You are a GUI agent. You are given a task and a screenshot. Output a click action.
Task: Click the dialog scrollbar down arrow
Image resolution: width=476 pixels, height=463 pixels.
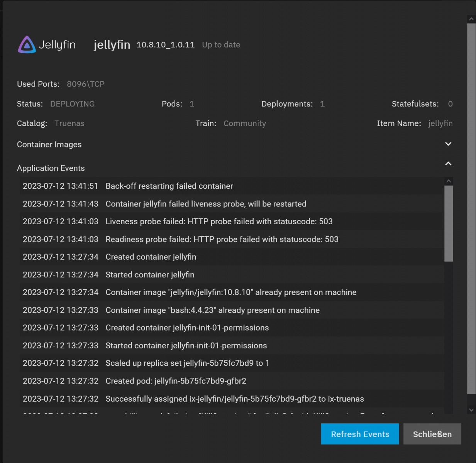[471, 410]
